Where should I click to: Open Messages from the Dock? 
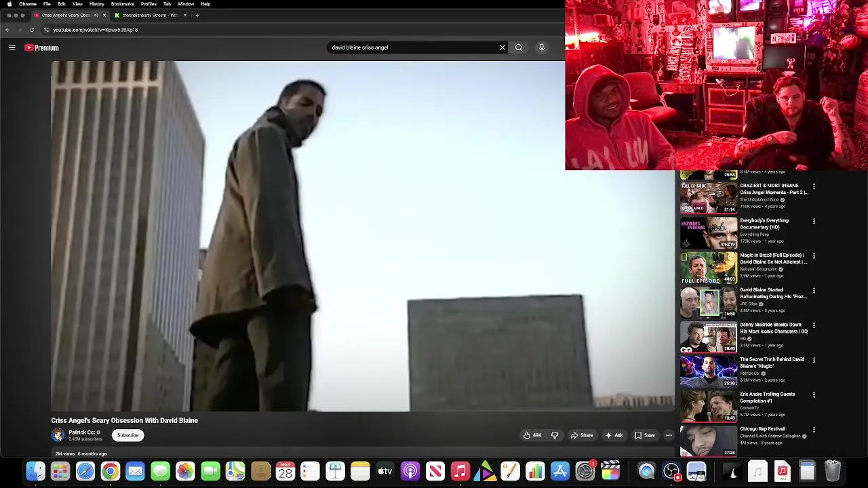click(160, 471)
